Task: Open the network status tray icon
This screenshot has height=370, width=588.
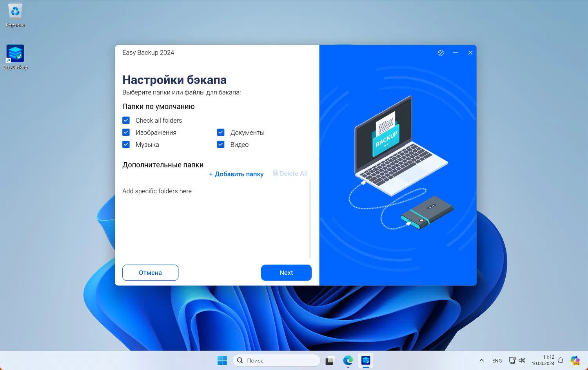Action: click(512, 360)
